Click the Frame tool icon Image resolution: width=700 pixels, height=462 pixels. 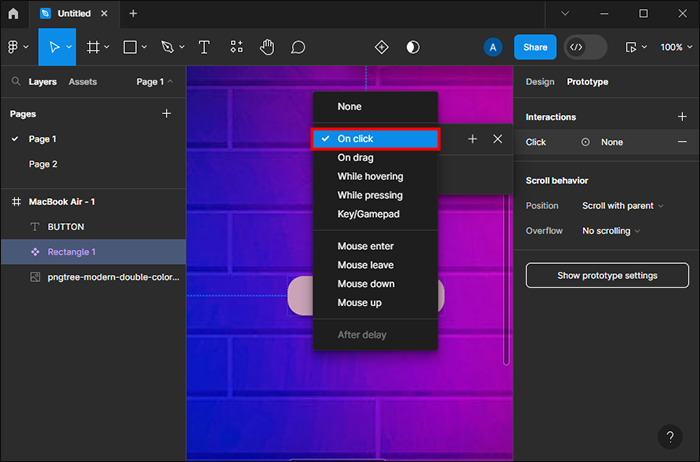[93, 47]
